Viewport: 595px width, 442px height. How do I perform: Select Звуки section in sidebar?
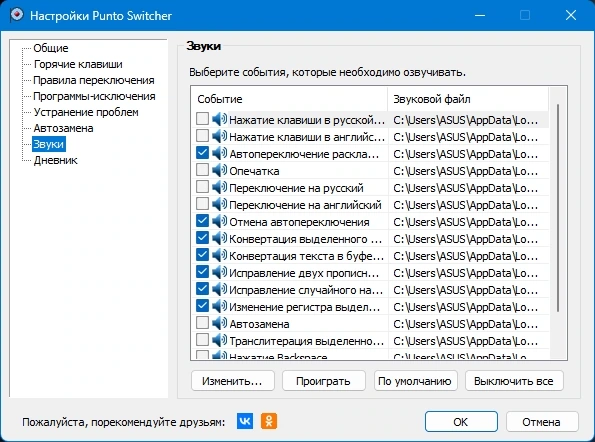pyautogui.click(x=49, y=144)
